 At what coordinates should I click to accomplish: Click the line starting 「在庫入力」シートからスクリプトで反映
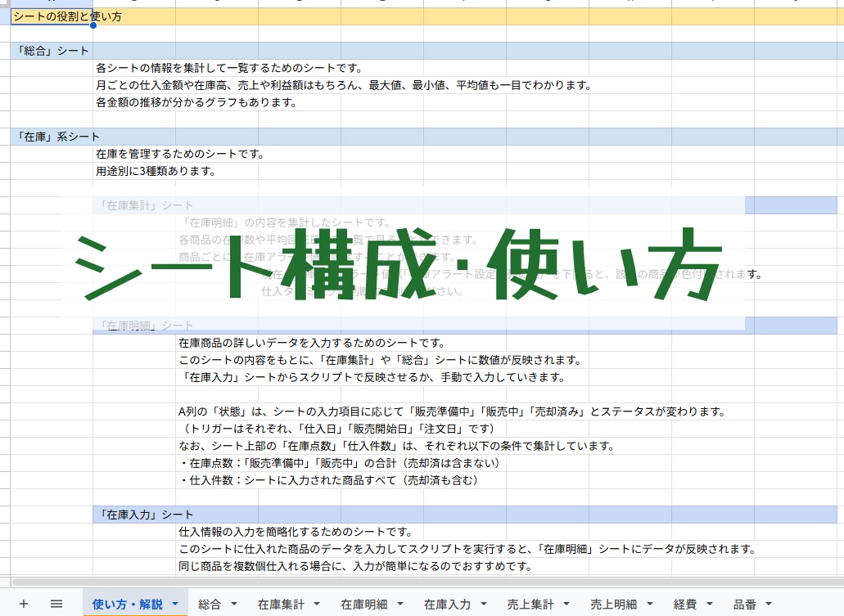(372, 377)
